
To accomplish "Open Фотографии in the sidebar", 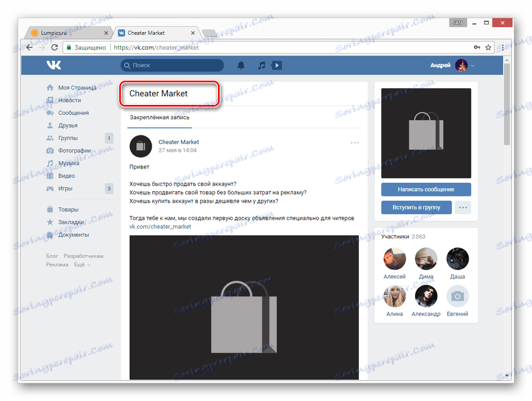I will (x=75, y=150).
